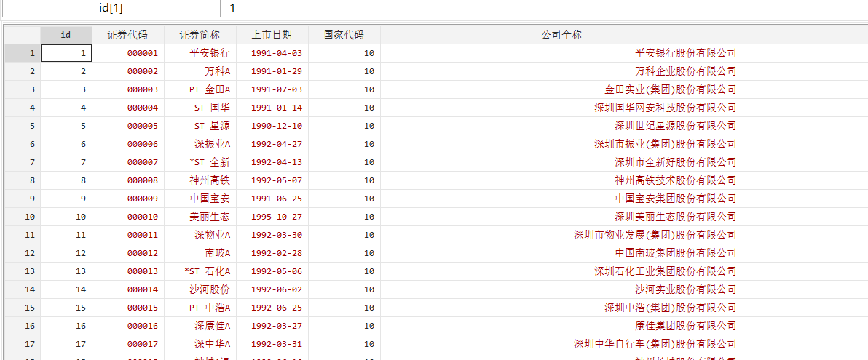Image resolution: width=868 pixels, height=360 pixels.
Task: Select cell 金田实业(集团)股份有限公司
Action: 561,89
